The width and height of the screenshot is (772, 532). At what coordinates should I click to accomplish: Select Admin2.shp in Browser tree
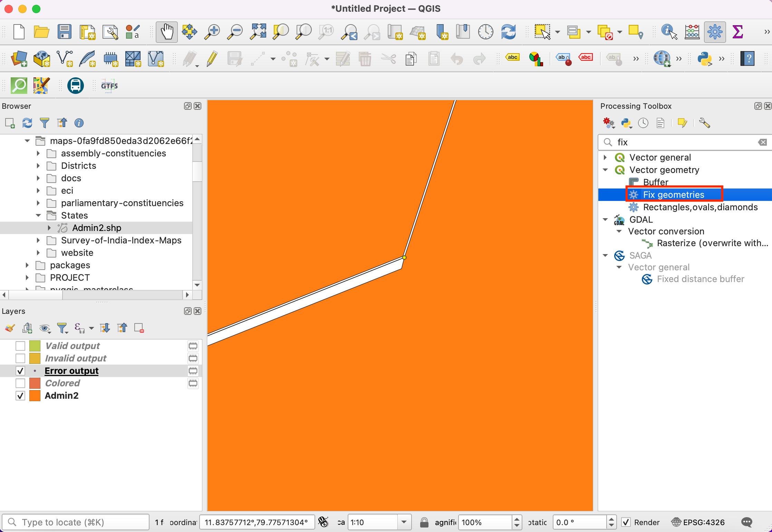96,228
